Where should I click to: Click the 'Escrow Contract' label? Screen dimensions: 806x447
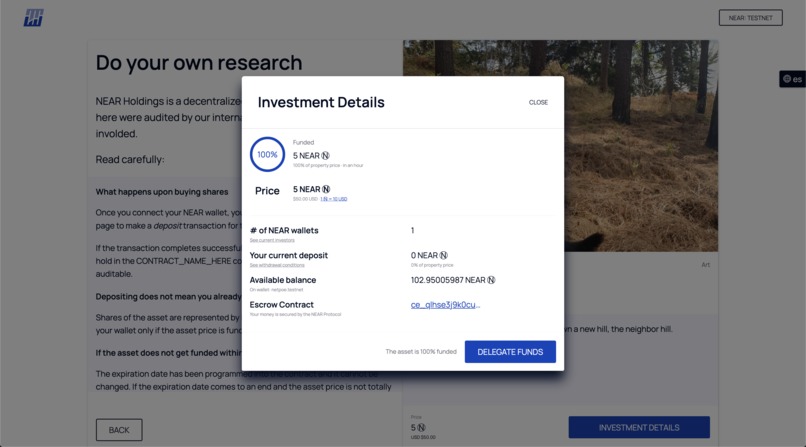tap(281, 305)
